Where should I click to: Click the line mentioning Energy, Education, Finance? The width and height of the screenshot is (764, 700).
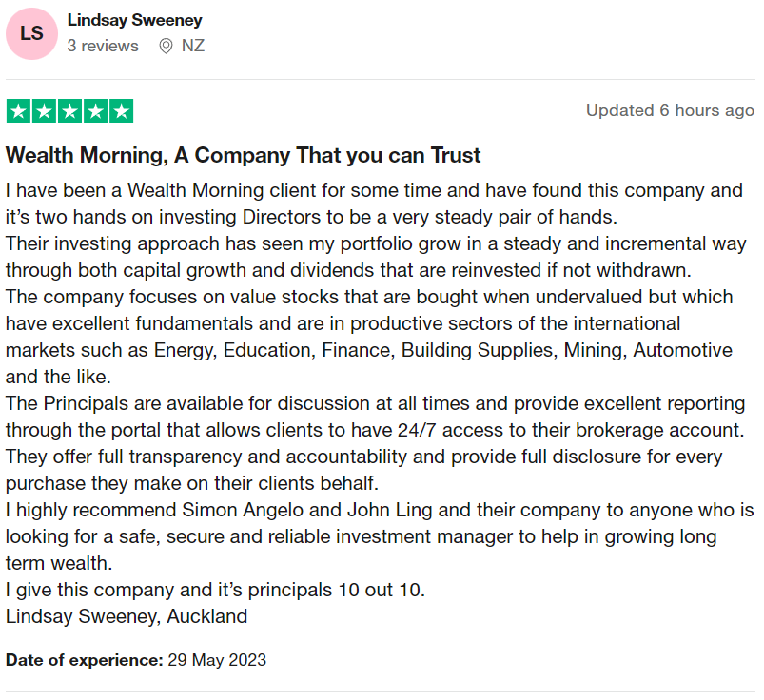point(369,350)
